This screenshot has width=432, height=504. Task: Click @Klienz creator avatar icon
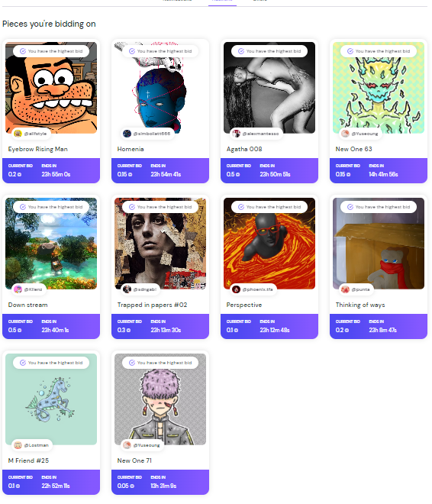coord(18,289)
